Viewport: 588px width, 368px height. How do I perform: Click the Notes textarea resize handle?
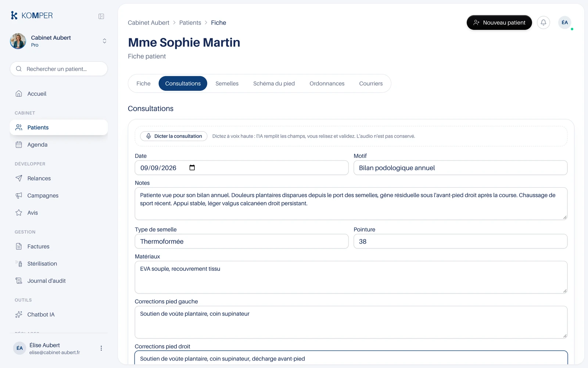coord(565,217)
